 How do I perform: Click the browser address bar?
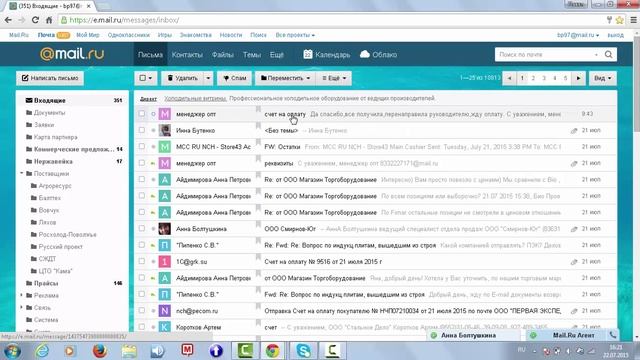coord(331,20)
